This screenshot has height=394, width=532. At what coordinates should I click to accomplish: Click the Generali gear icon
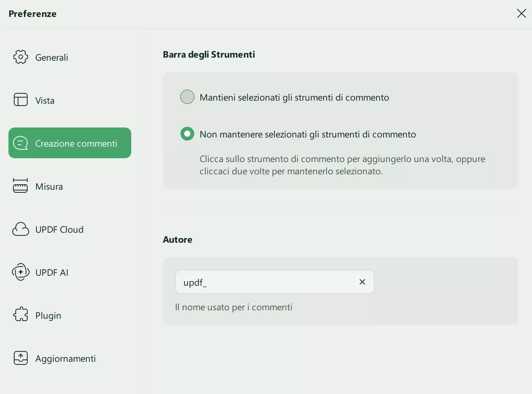[21, 57]
